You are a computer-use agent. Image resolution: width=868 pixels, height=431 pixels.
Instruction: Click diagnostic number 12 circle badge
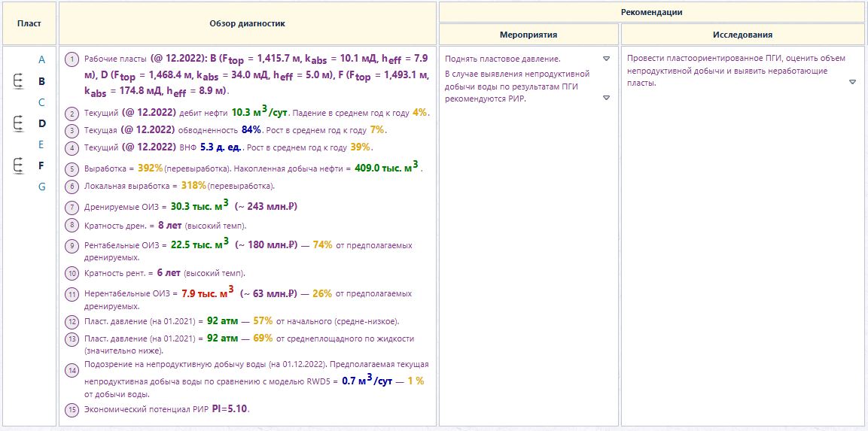pyautogui.click(x=72, y=321)
